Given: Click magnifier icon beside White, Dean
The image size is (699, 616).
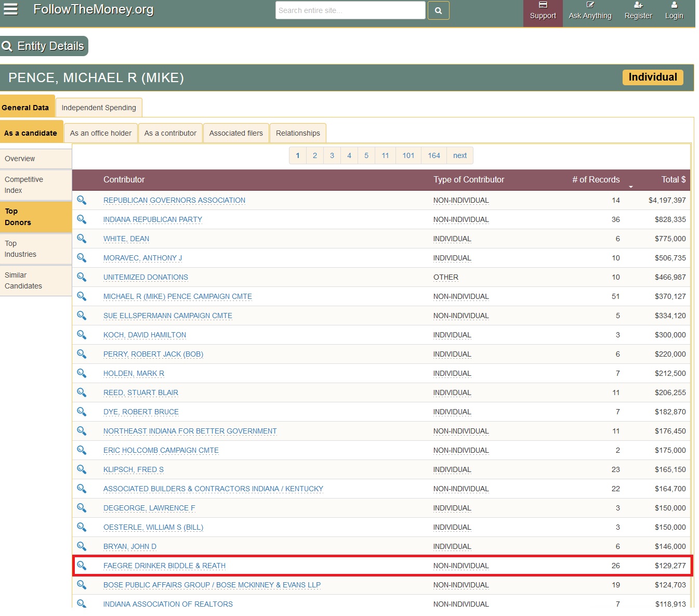Looking at the screenshot, I should tap(82, 239).
